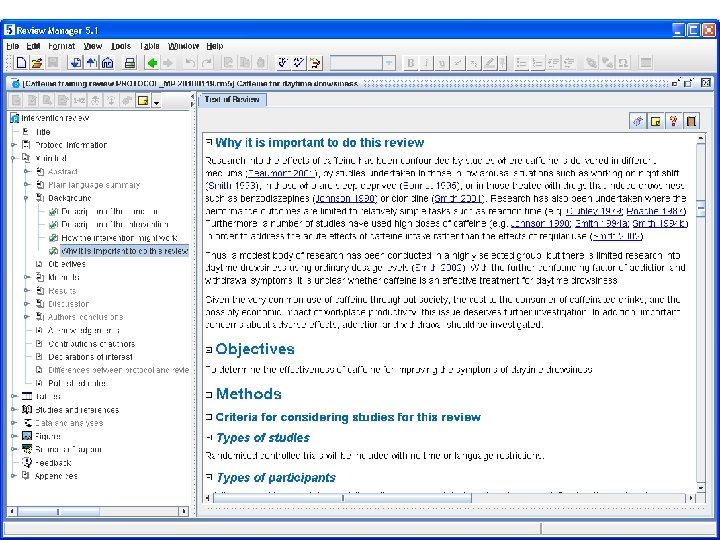Open the View menu
The width and height of the screenshot is (720, 540).
coord(93,46)
